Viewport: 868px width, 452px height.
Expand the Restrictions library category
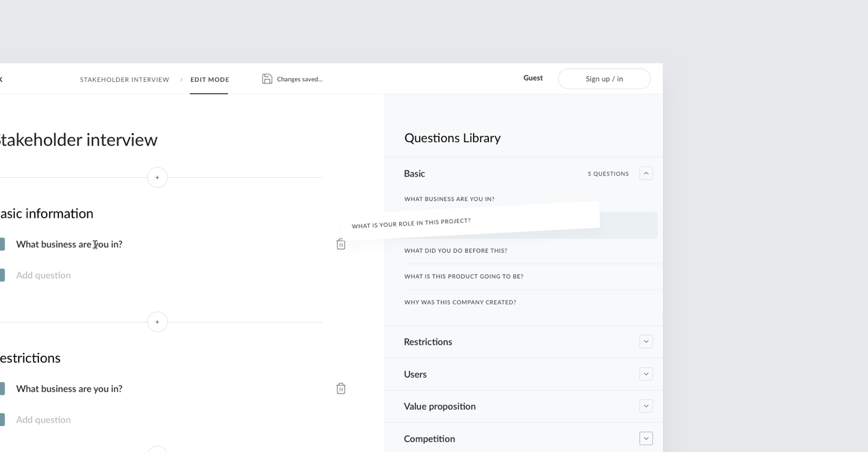646,342
